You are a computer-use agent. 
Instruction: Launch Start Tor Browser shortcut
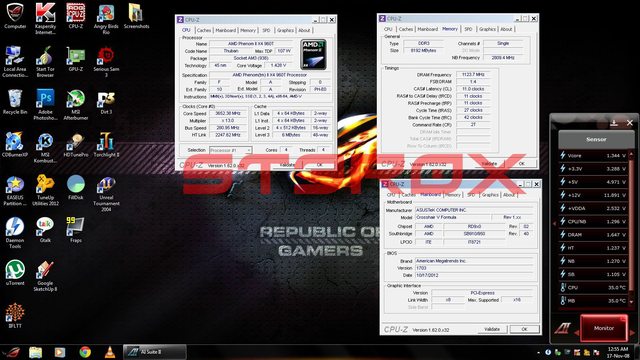45,62
